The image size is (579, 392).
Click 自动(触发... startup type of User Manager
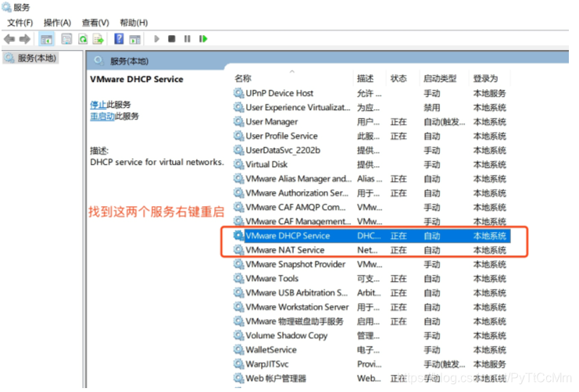point(445,122)
